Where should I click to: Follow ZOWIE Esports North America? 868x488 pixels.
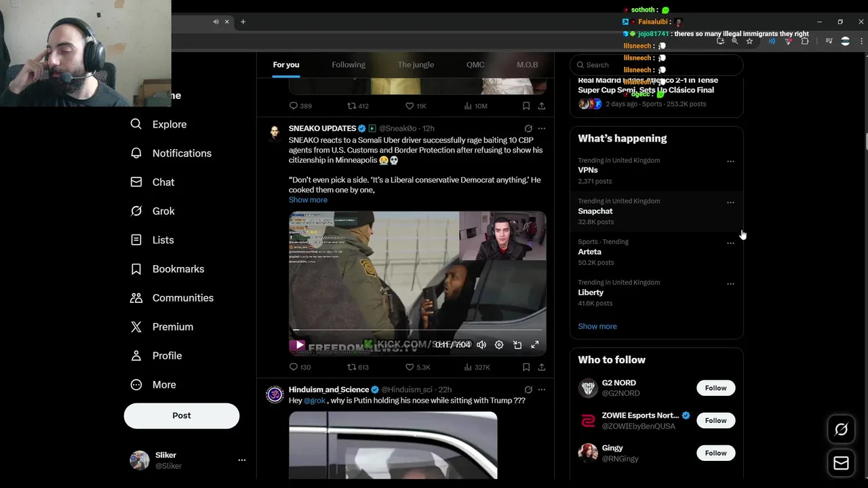pyautogui.click(x=715, y=421)
